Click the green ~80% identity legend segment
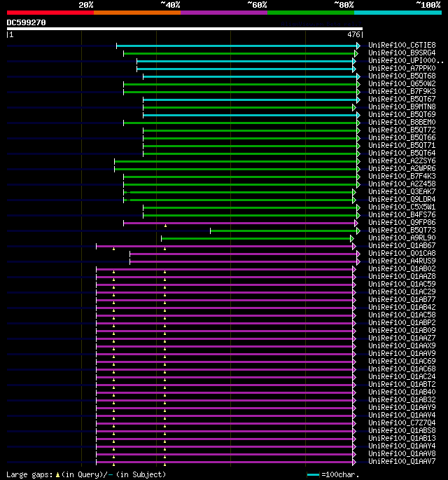 point(311,13)
